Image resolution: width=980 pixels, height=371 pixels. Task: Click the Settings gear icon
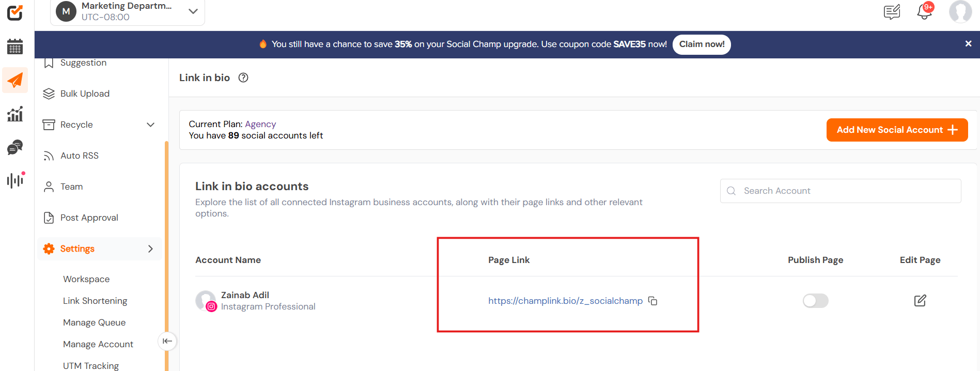click(x=49, y=249)
